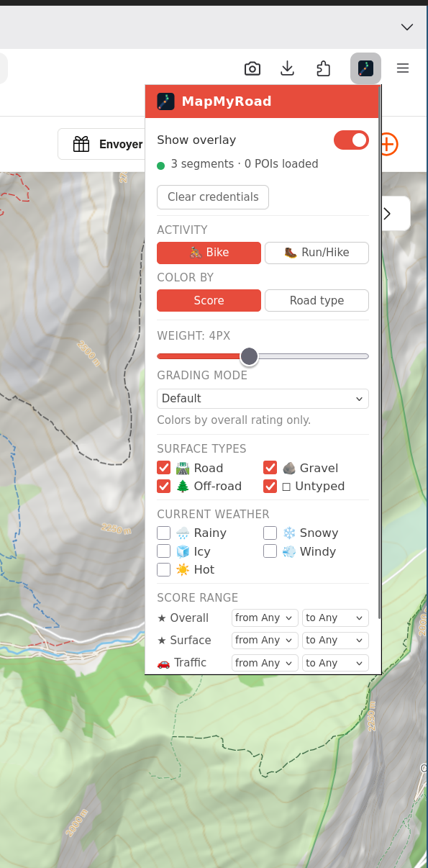Screen dimensions: 428x868
Task: Click the Envoyer button
Action: tap(102, 144)
